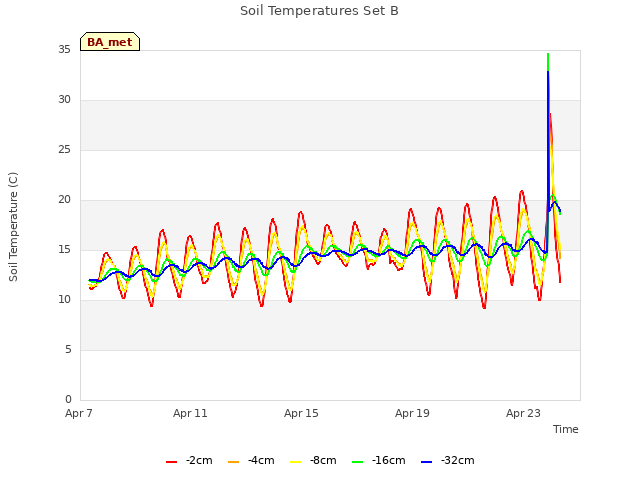Click the 10 y-axis tick label
640x480 pixels.
pyautogui.click(x=64, y=300)
